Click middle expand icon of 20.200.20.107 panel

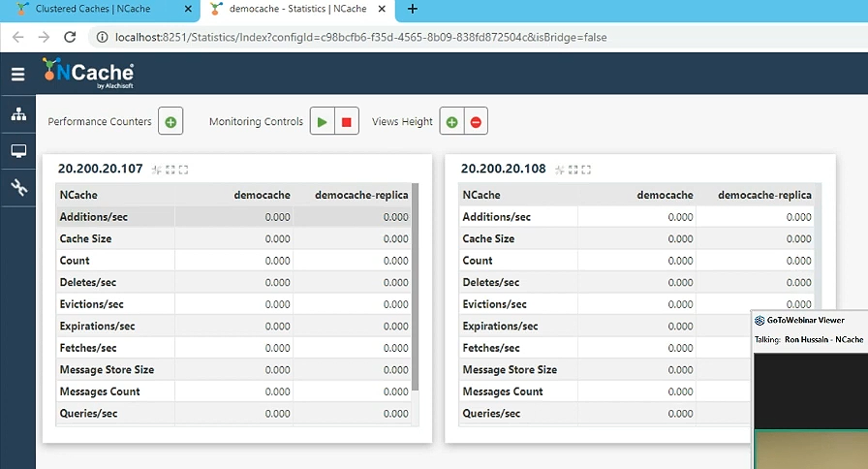point(170,170)
